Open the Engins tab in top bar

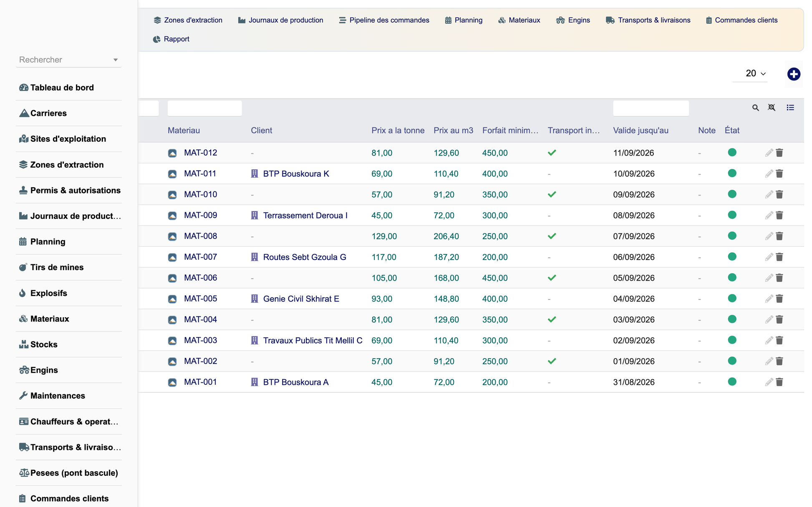point(573,20)
